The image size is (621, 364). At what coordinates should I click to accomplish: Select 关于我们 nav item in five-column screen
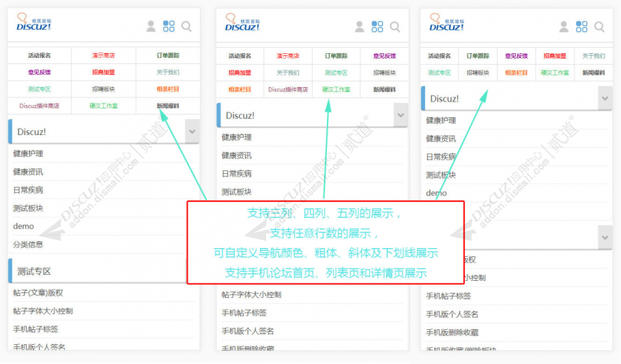coord(594,56)
